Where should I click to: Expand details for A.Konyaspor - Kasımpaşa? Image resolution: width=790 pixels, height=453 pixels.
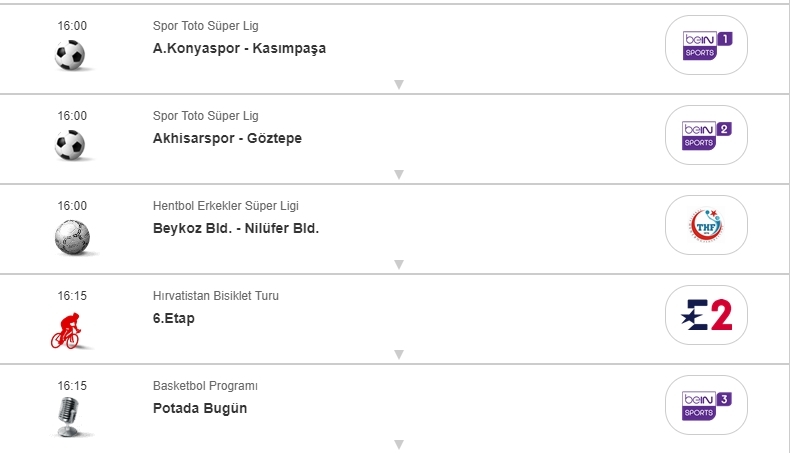399,85
